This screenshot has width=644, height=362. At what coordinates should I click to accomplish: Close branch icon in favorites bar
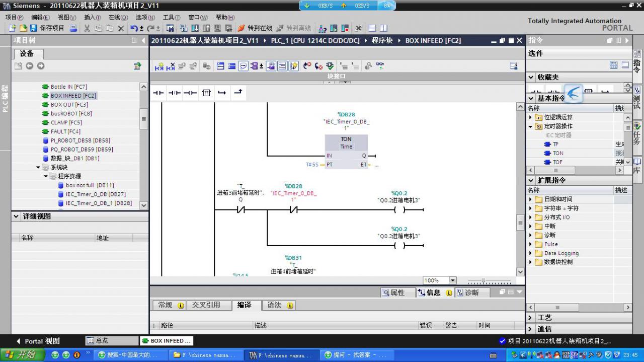(238, 93)
